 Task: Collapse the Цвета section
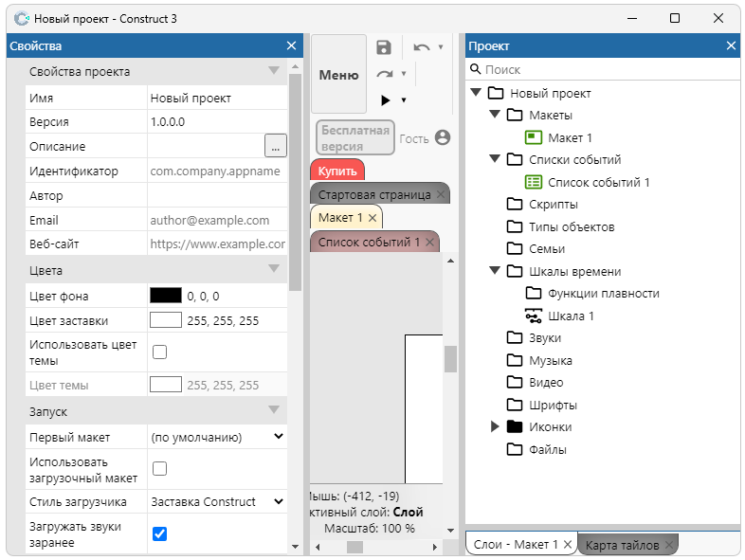pos(274,269)
